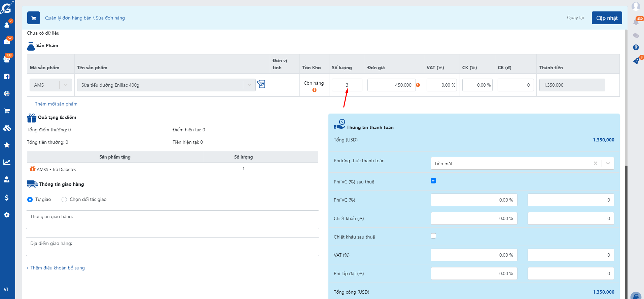Click Thêm mới sản phẩm link
This screenshot has height=299, width=644.
coord(54,104)
